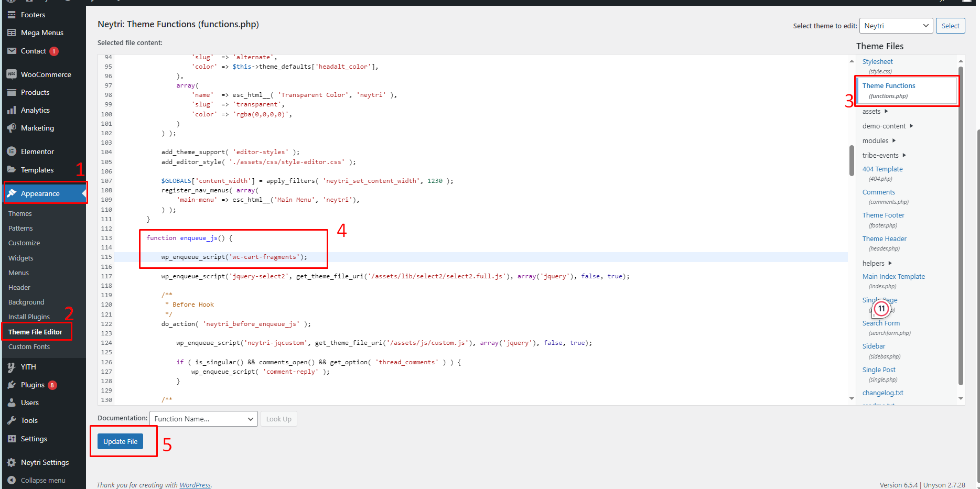Screen dimensions: 980x489
Task: Click the Contact notification badge showing 1
Action: [x=53, y=51]
